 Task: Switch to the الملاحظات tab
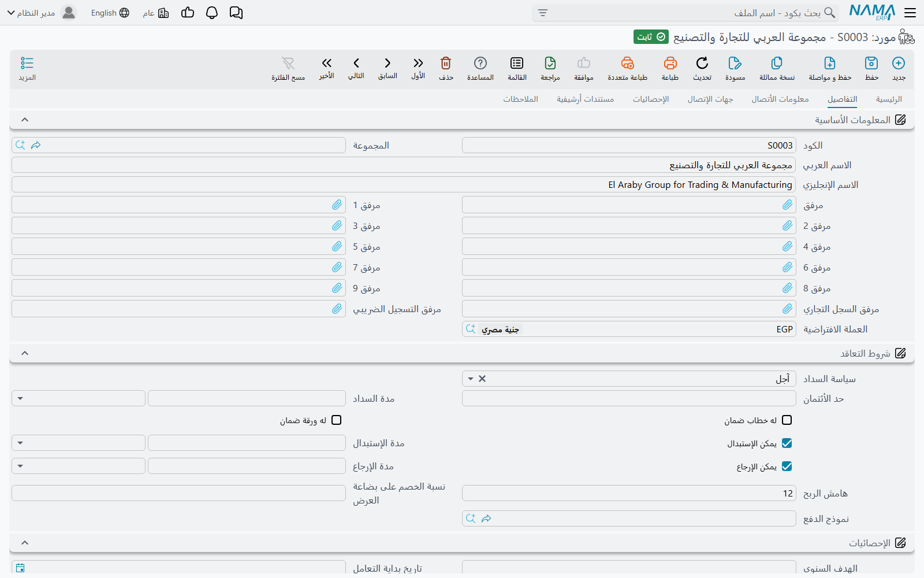coord(520,99)
